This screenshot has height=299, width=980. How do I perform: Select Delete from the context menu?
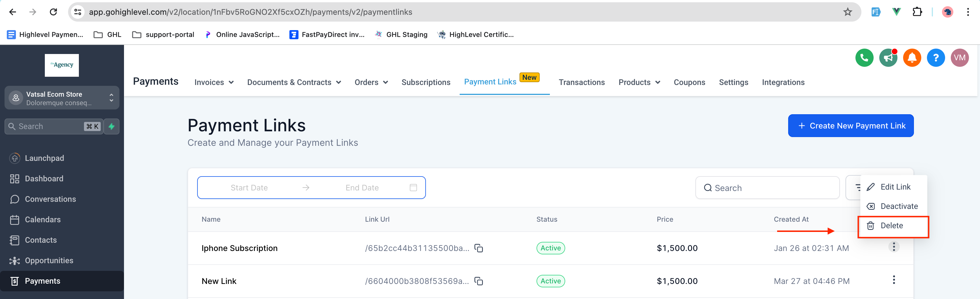(891, 226)
